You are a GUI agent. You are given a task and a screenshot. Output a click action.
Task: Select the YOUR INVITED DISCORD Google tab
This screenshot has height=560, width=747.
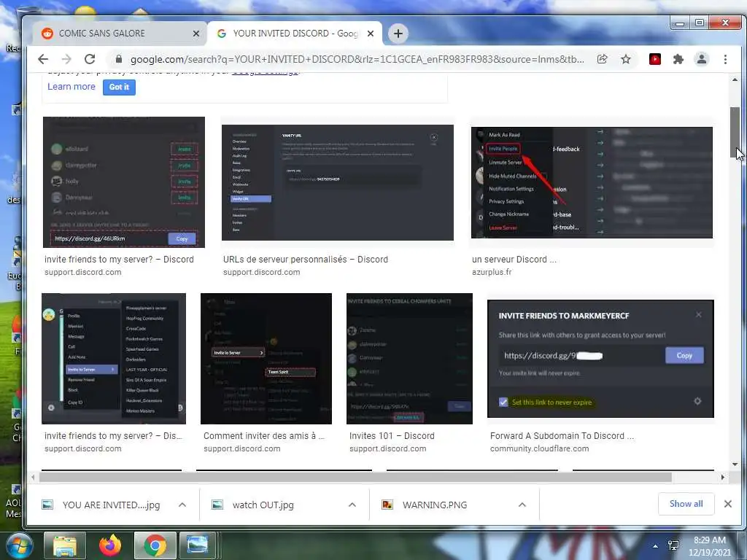295,34
